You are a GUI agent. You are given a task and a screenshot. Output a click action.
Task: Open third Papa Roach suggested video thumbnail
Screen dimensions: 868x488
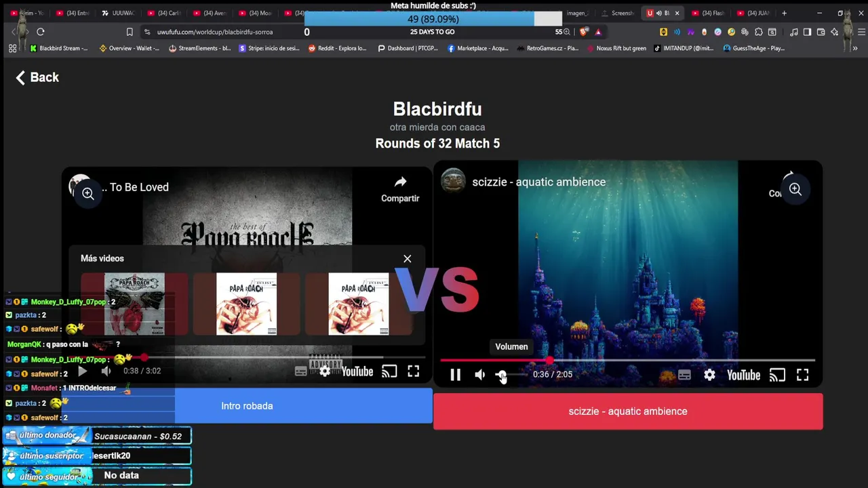(x=359, y=304)
